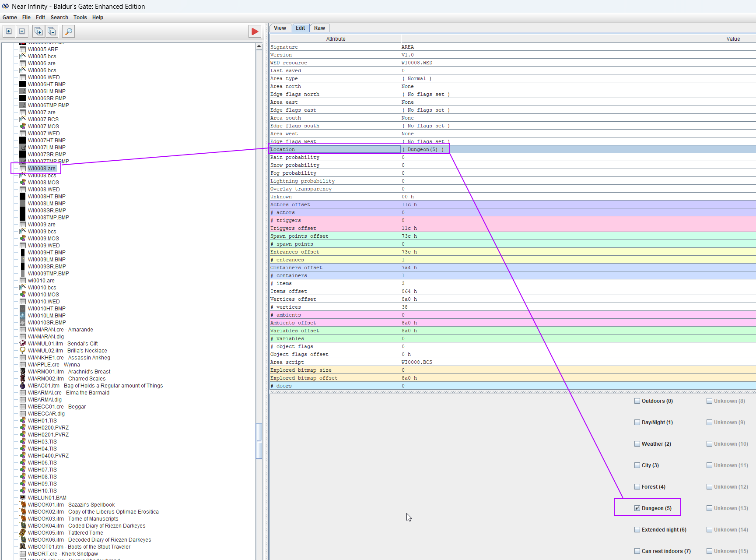Viewport: 756px width, 560px height.
Task: Enable Can rest indoors (7) flag
Action: click(x=637, y=551)
